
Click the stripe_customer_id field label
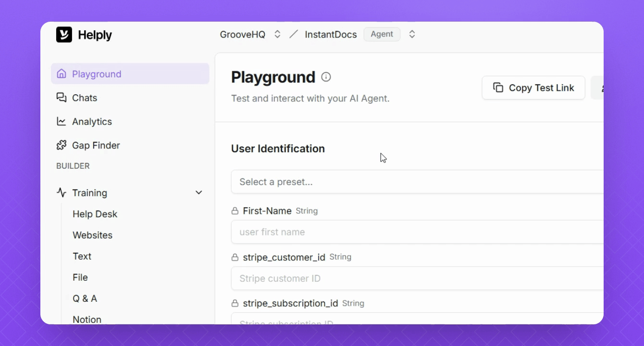(284, 257)
